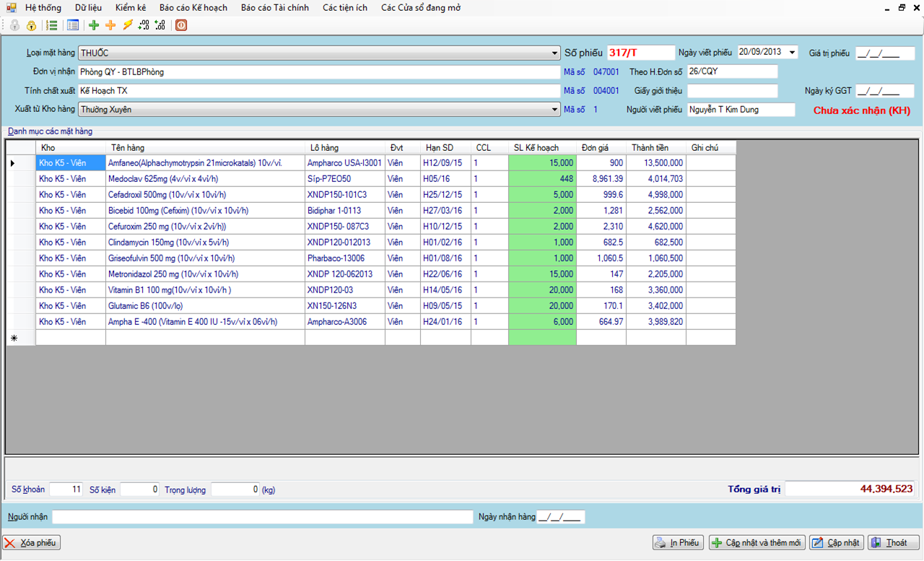Click the orange plus toolbar icon
Screen dimensions: 924x561
pos(110,25)
